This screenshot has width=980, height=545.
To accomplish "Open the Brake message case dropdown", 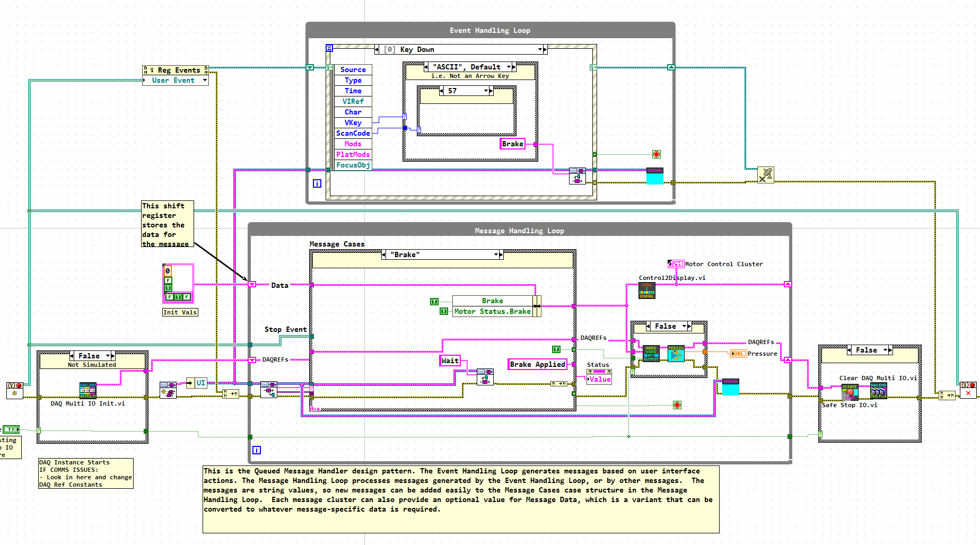I will click(442, 254).
